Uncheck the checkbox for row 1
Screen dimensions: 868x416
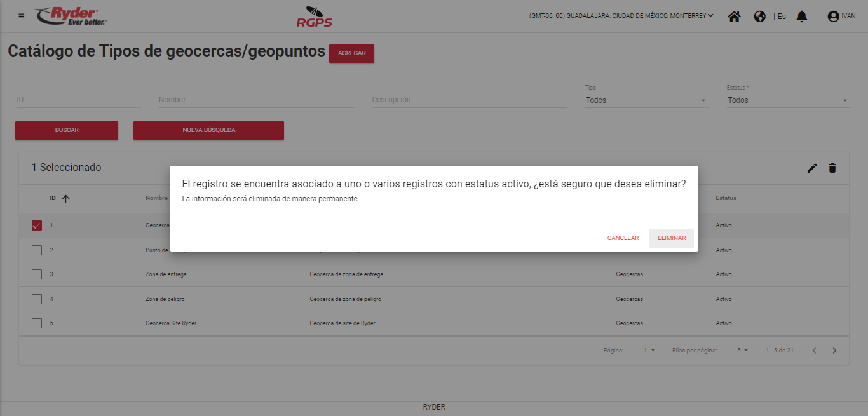click(37, 225)
